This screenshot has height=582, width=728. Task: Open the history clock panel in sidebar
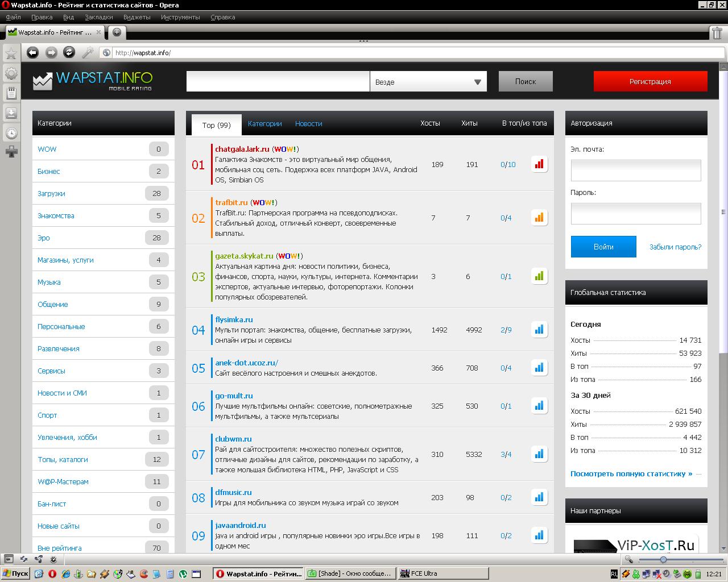11,133
